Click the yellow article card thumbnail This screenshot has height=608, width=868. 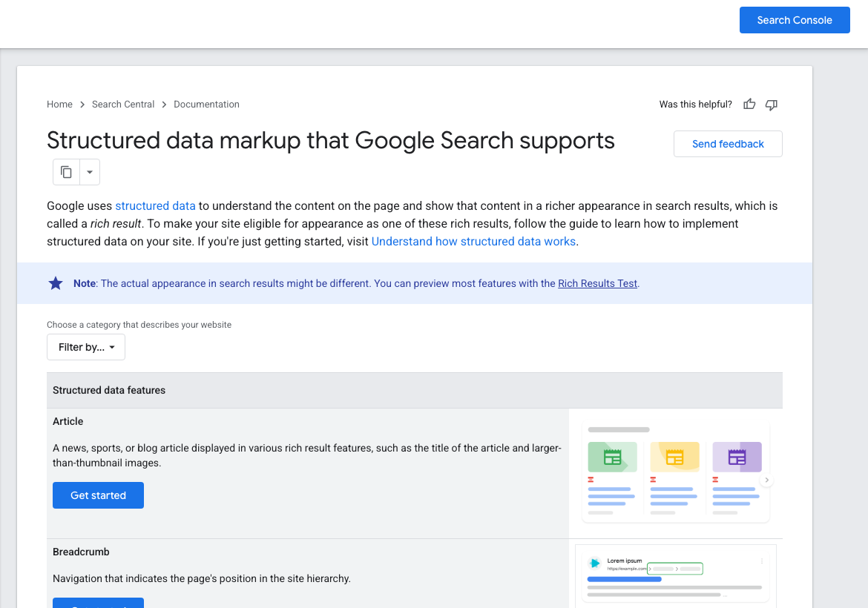click(x=674, y=457)
